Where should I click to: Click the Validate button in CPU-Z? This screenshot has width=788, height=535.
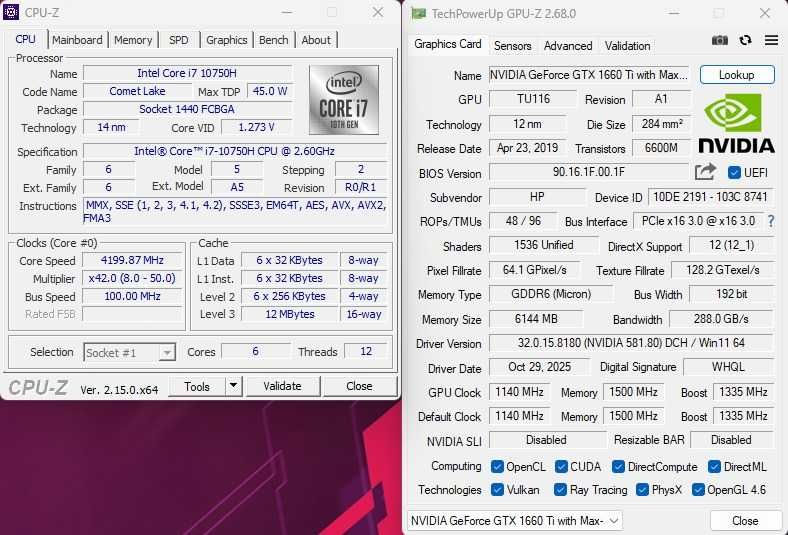[x=282, y=386]
